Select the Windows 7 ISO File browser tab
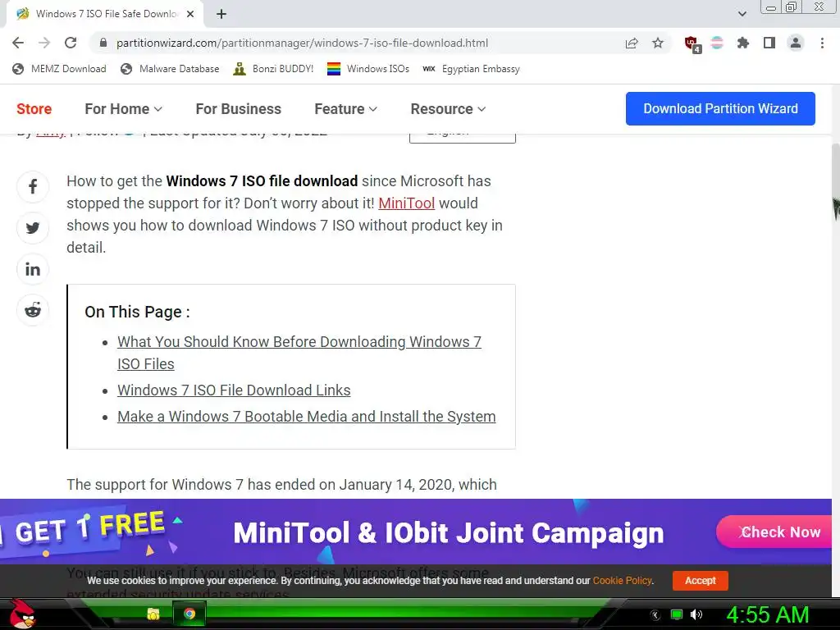840x630 pixels. [106, 14]
